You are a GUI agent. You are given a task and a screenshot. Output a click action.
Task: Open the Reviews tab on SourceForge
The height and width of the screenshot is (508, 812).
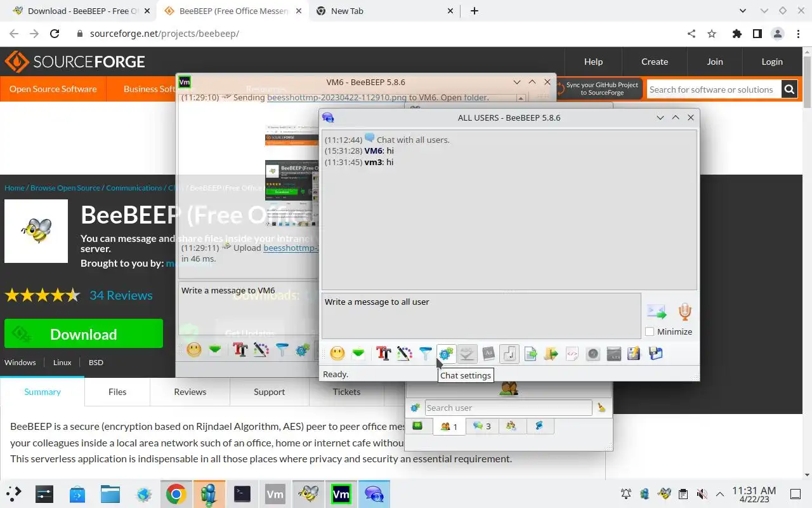190,392
